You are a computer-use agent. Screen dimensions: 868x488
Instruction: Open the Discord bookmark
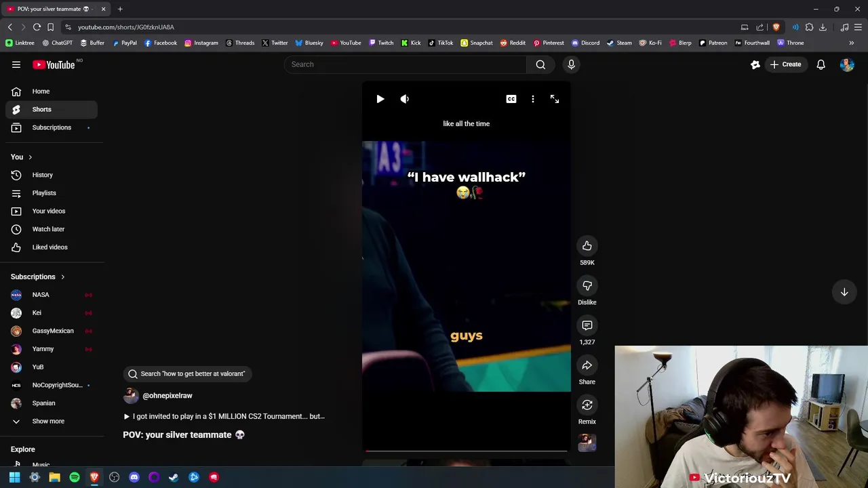point(585,43)
